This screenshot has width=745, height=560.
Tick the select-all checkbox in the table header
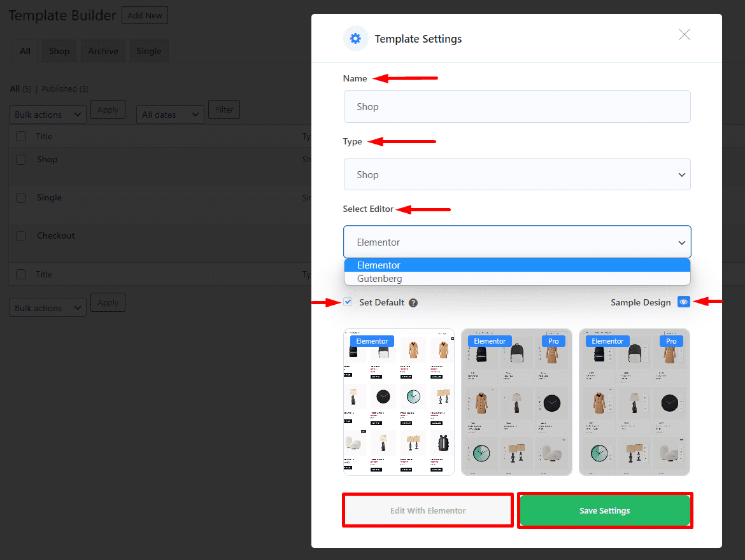pos(21,136)
